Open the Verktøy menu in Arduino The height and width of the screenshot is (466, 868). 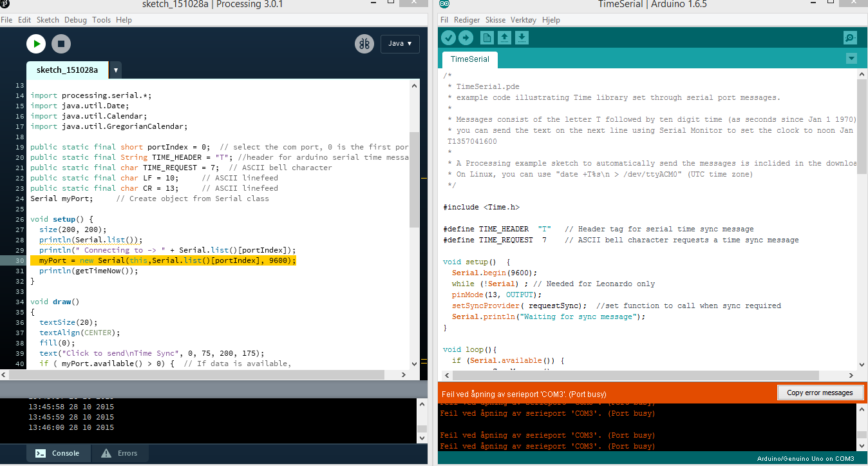pyautogui.click(x=524, y=20)
